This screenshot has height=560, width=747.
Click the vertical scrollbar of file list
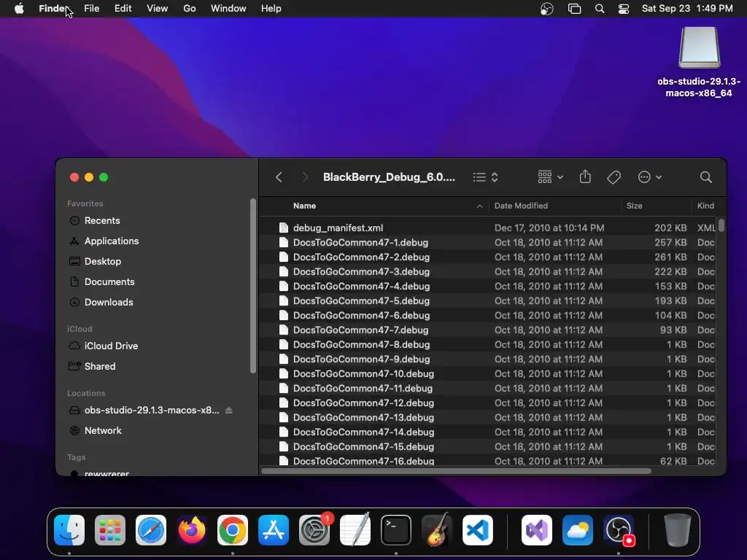click(721, 225)
